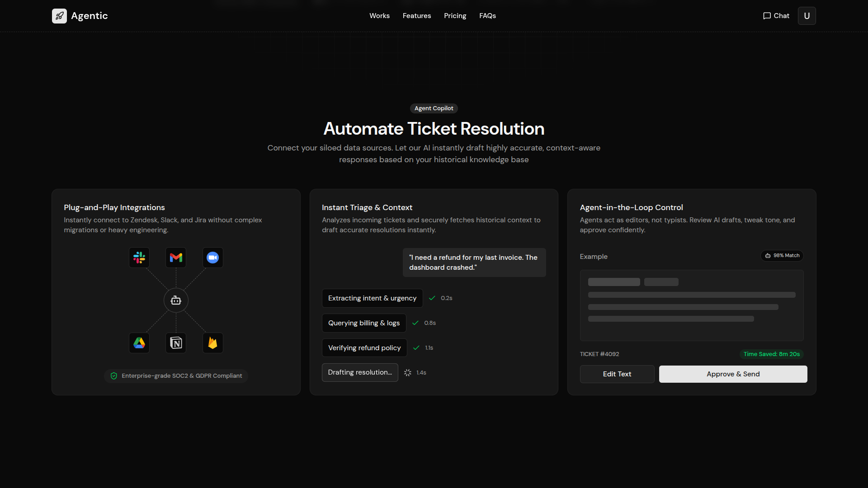868x488 pixels.
Task: Click the central robot agent icon
Action: click(176, 300)
